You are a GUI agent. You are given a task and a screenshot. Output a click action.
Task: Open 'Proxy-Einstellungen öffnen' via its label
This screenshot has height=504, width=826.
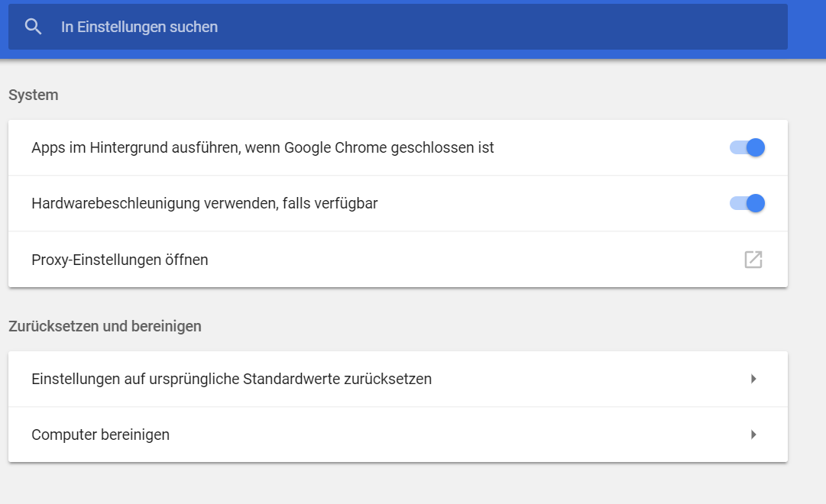(x=120, y=260)
